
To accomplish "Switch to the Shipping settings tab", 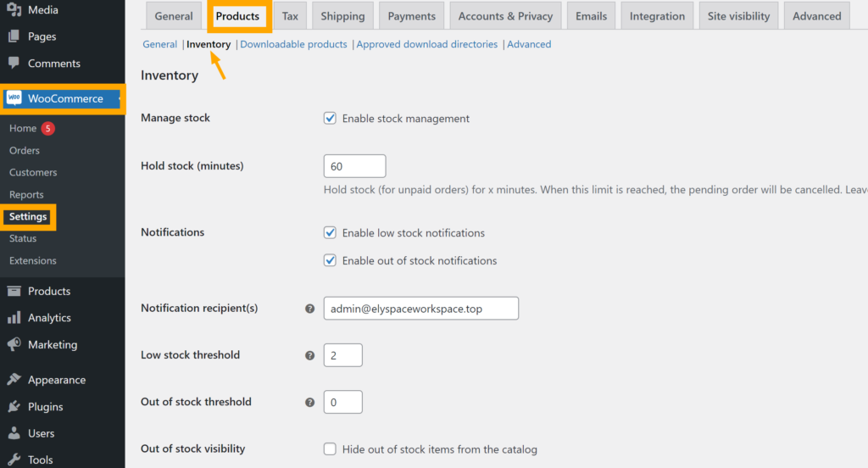I will 342,16.
